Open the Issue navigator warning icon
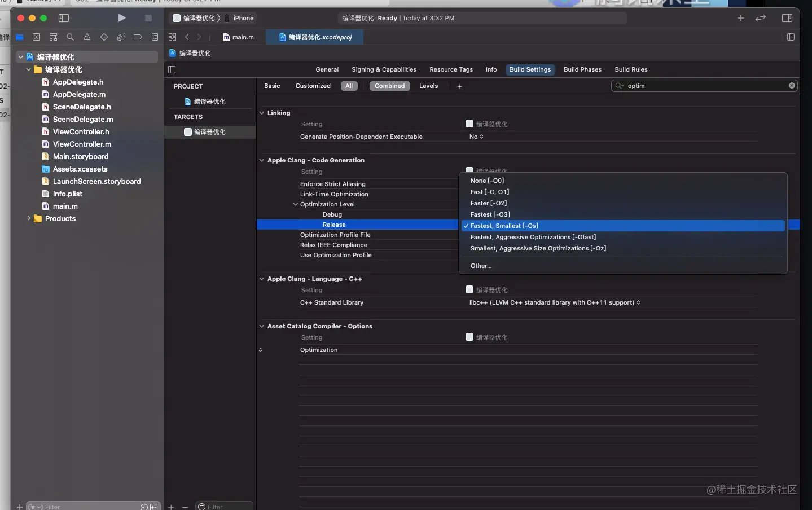 point(87,37)
